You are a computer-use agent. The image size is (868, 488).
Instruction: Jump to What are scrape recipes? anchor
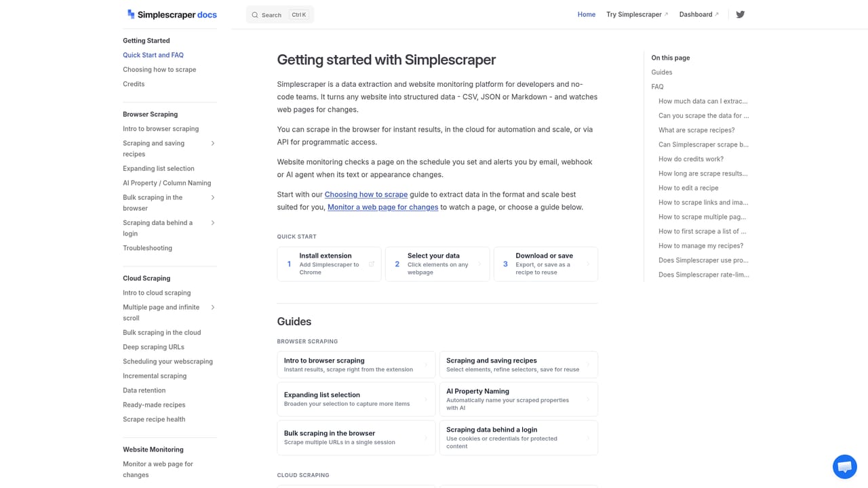click(696, 130)
